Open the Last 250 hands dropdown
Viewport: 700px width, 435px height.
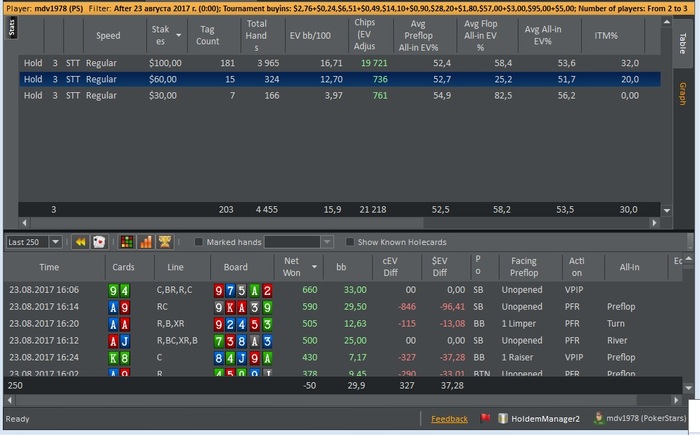pos(55,242)
